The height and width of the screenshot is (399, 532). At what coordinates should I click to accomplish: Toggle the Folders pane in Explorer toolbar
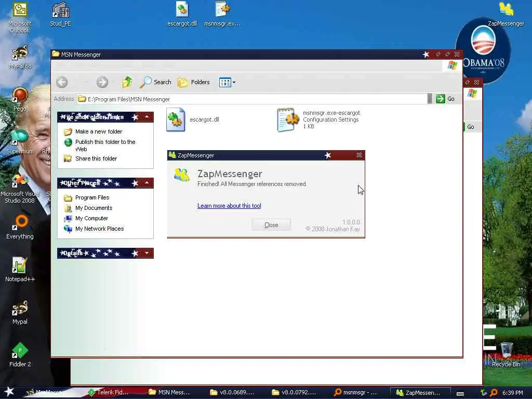point(194,82)
